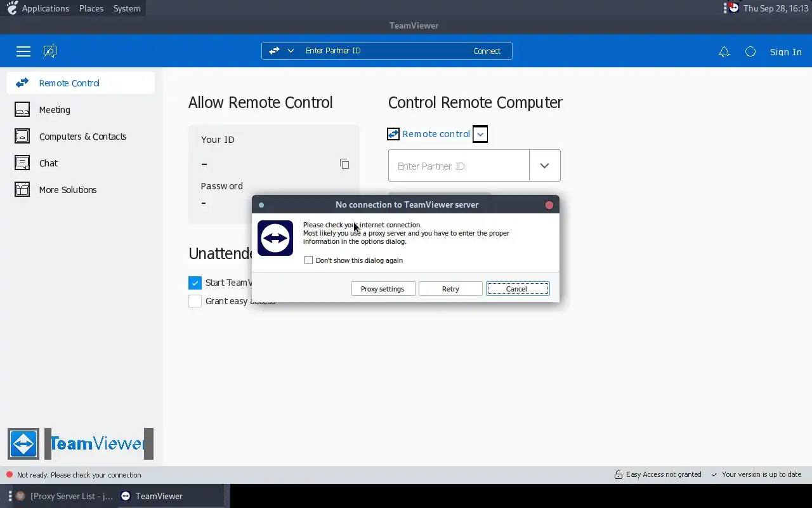Click Retry in the dialog
The width and height of the screenshot is (812, 508).
coord(450,289)
